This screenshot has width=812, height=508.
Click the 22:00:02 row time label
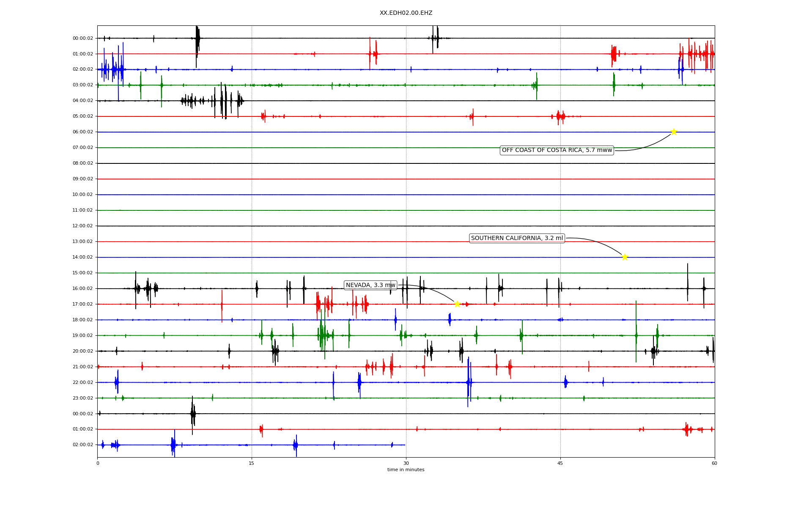point(82,383)
